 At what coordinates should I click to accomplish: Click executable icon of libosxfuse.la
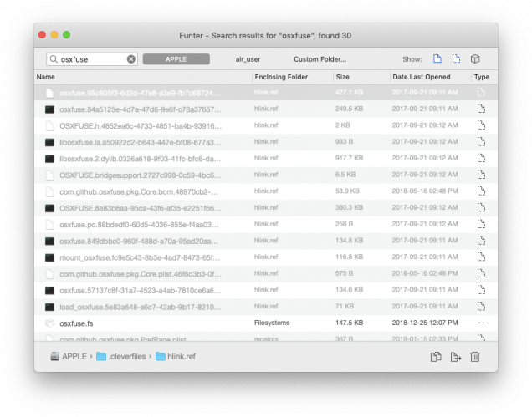pos(50,142)
